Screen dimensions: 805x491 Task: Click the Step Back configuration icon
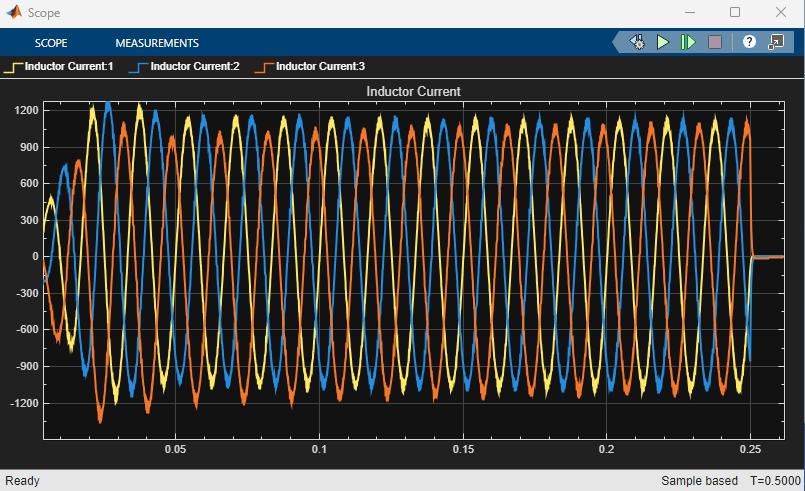pyautogui.click(x=637, y=42)
